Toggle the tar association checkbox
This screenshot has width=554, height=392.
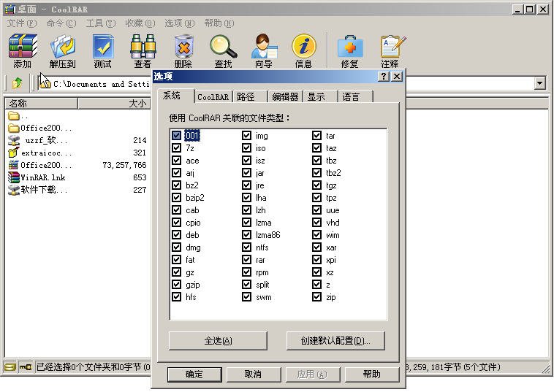click(317, 136)
